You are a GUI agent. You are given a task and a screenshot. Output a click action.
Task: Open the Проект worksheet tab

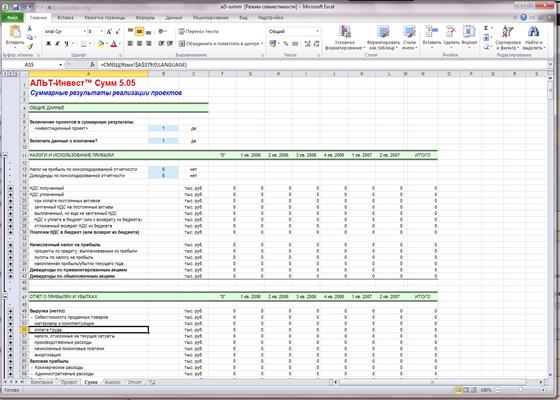[69, 382]
